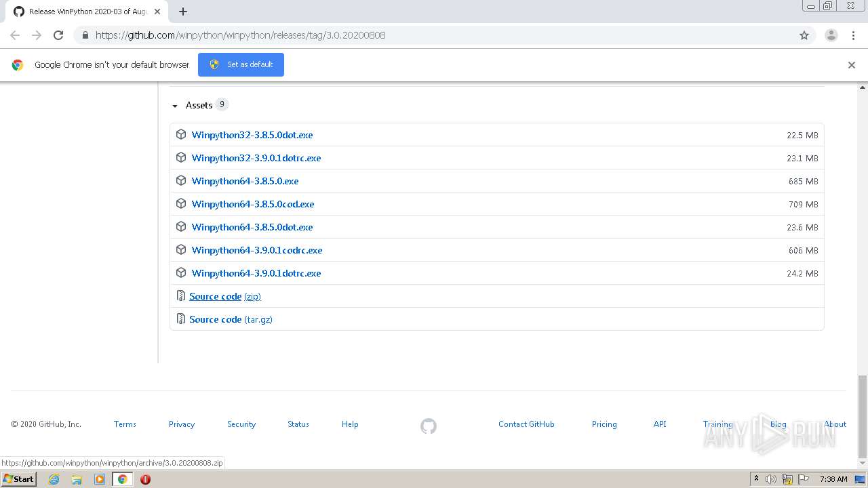The height and width of the screenshot is (488, 868).
Task: Open the Privacy footer link
Action: (x=182, y=424)
